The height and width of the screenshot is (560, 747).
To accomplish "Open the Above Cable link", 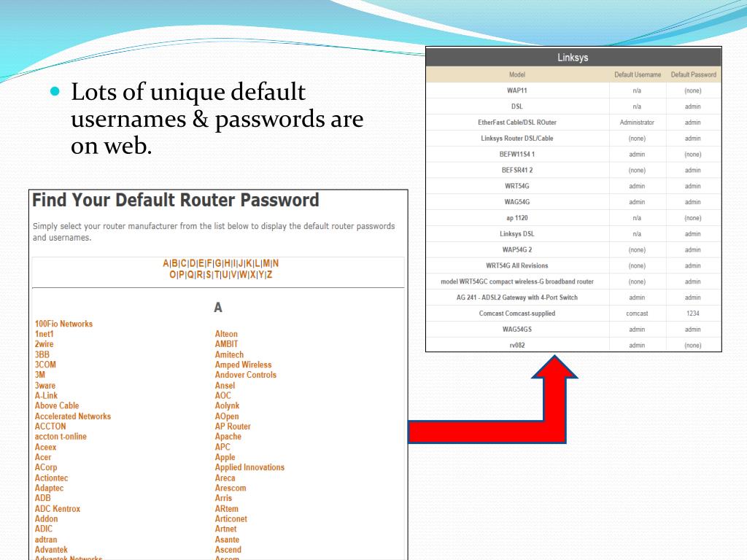I will [x=57, y=405].
